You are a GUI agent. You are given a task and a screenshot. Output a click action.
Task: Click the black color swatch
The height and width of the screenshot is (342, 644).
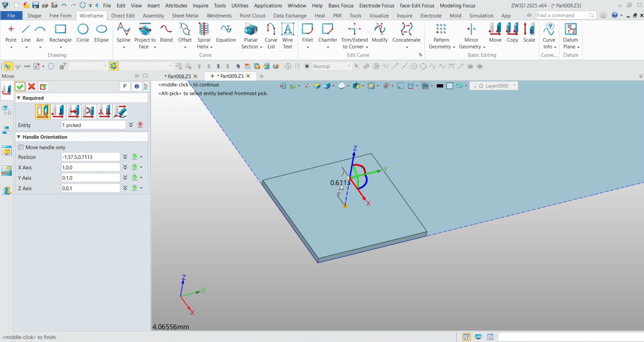coord(440,86)
